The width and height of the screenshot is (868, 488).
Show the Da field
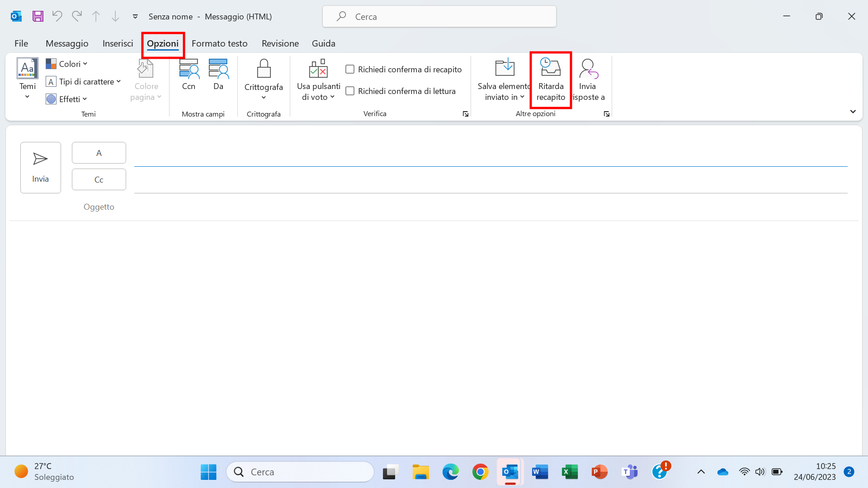[218, 77]
